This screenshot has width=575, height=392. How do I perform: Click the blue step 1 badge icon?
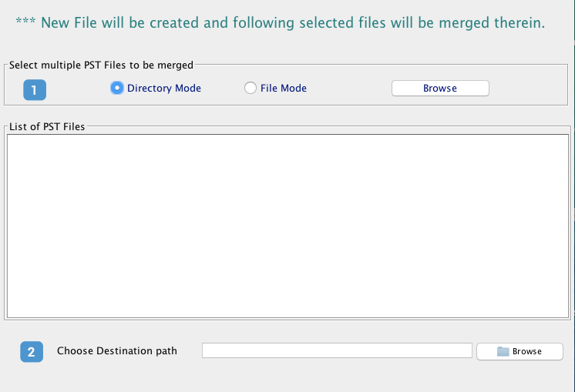click(x=35, y=90)
